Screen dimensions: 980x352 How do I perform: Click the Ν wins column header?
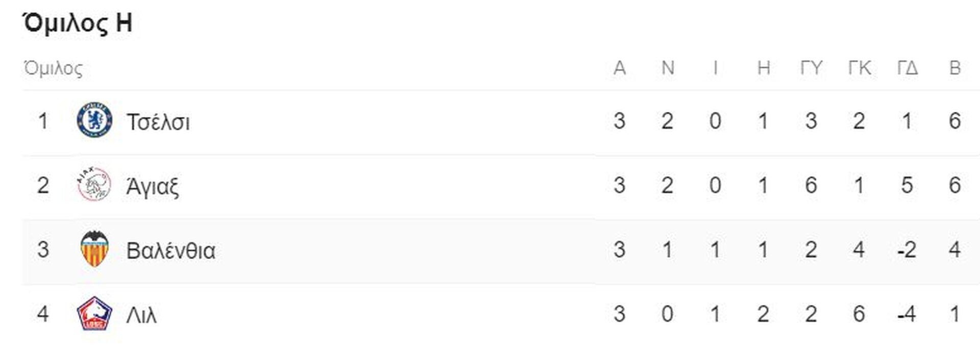(668, 67)
